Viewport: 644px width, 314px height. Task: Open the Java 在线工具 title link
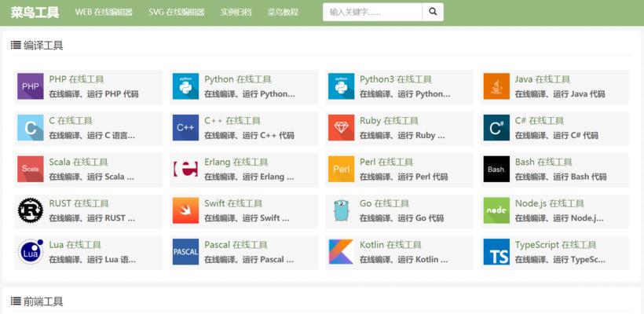click(543, 79)
